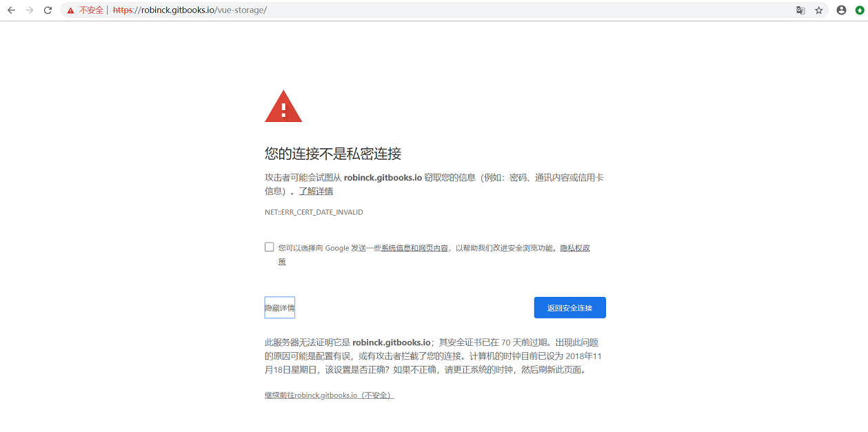Open the 了解详情 learn more link
868x432 pixels.
pos(316,191)
